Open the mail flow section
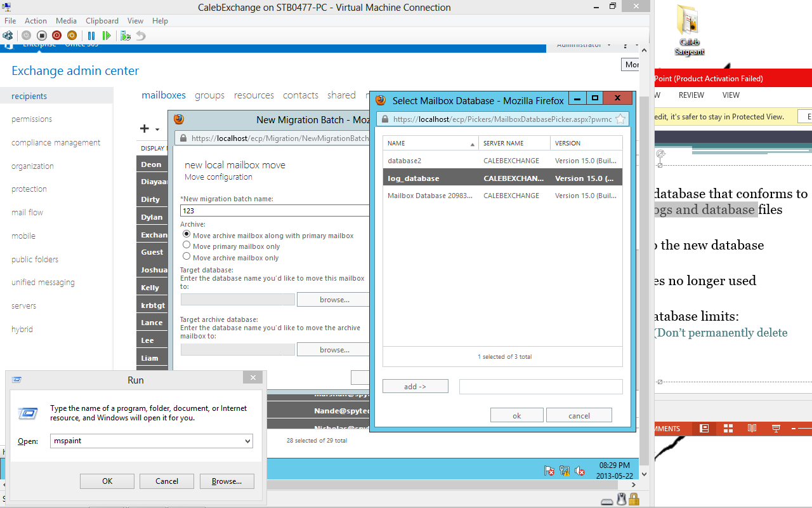The image size is (812, 508). pyautogui.click(x=27, y=213)
